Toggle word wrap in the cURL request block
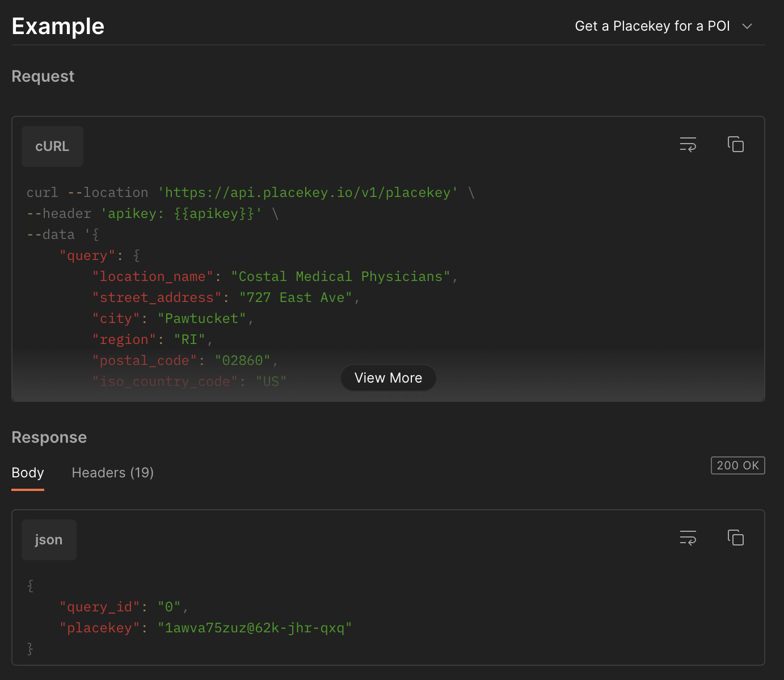Screen dimensions: 784x680 tap(688, 144)
